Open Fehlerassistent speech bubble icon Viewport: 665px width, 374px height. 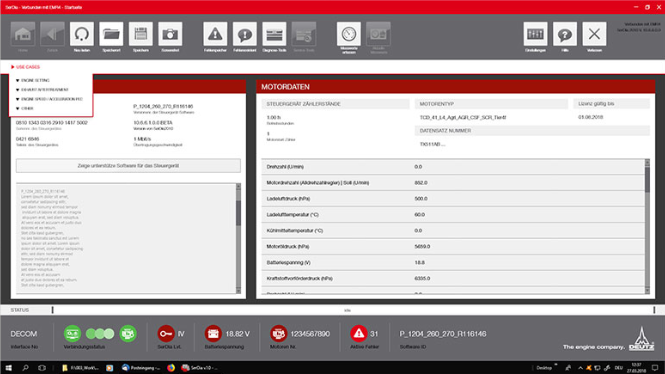(245, 34)
